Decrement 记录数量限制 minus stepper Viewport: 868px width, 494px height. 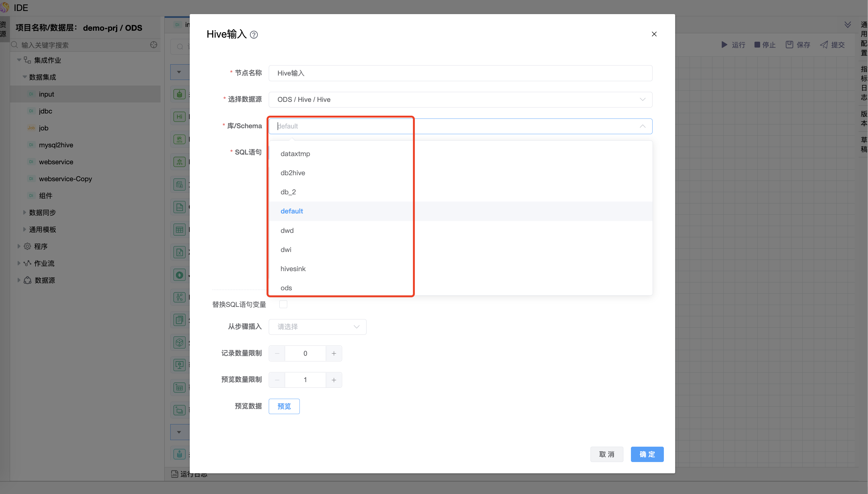[277, 353]
